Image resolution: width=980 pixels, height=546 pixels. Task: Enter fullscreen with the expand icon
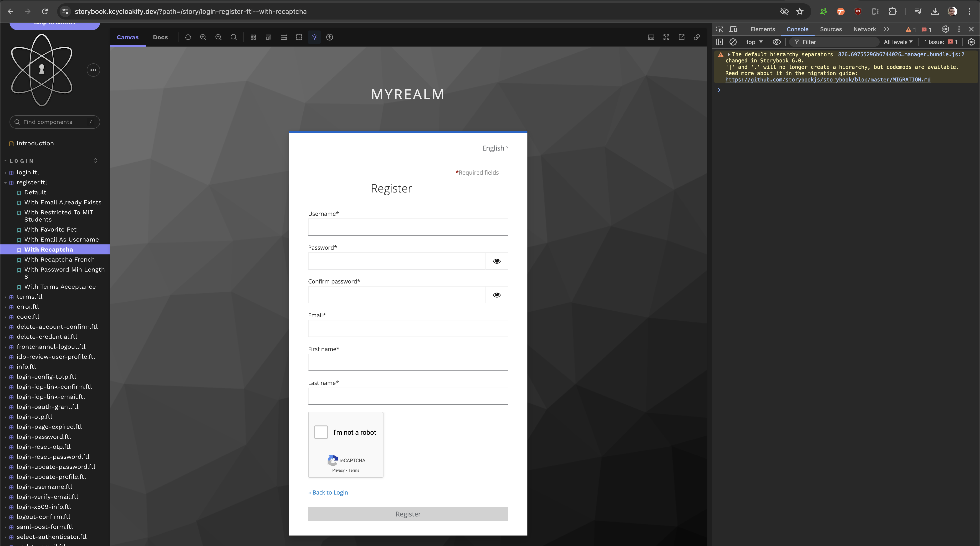(666, 37)
